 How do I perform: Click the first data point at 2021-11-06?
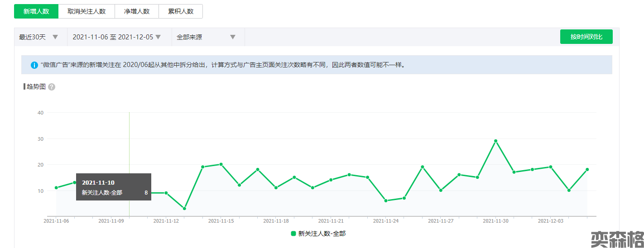56,188
